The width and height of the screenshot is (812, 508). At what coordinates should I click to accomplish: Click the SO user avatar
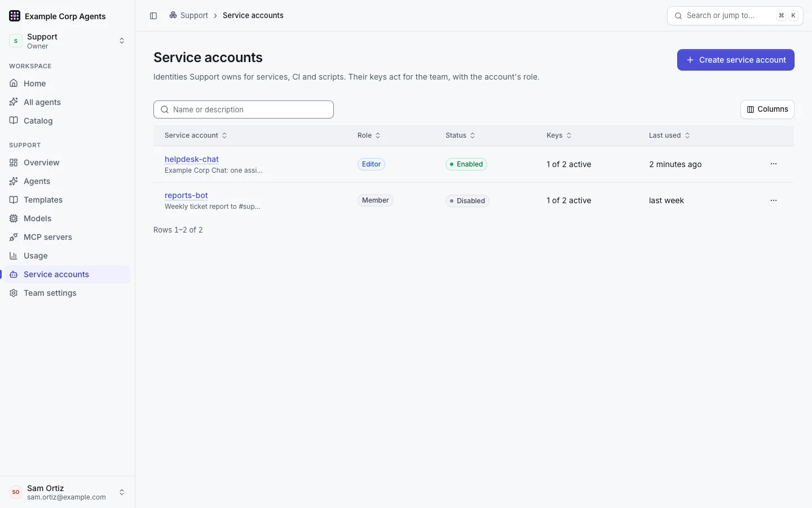point(16,492)
